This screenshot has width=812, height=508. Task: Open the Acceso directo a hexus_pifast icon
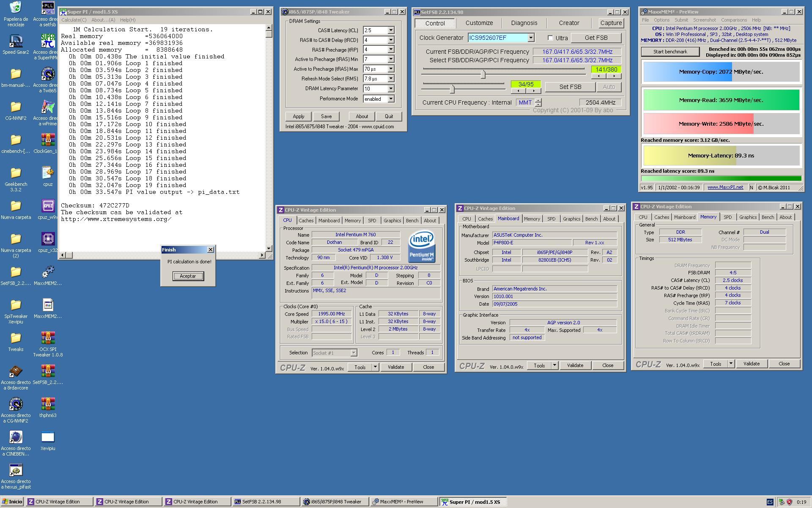pos(16,470)
